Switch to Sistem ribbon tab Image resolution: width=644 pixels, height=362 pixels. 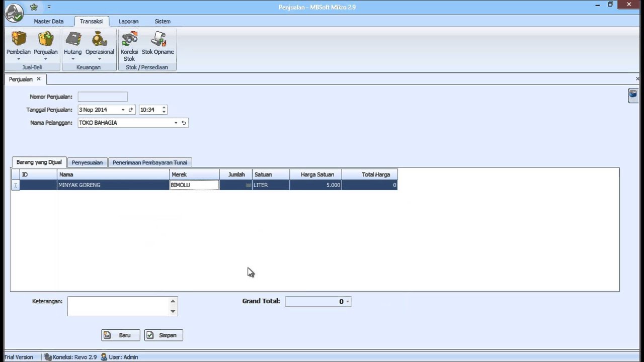(x=163, y=22)
